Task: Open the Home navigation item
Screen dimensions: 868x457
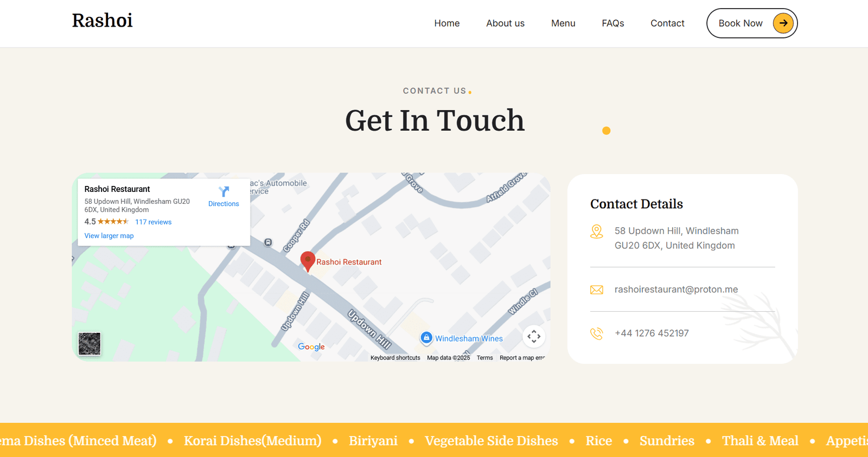Action: (x=446, y=23)
